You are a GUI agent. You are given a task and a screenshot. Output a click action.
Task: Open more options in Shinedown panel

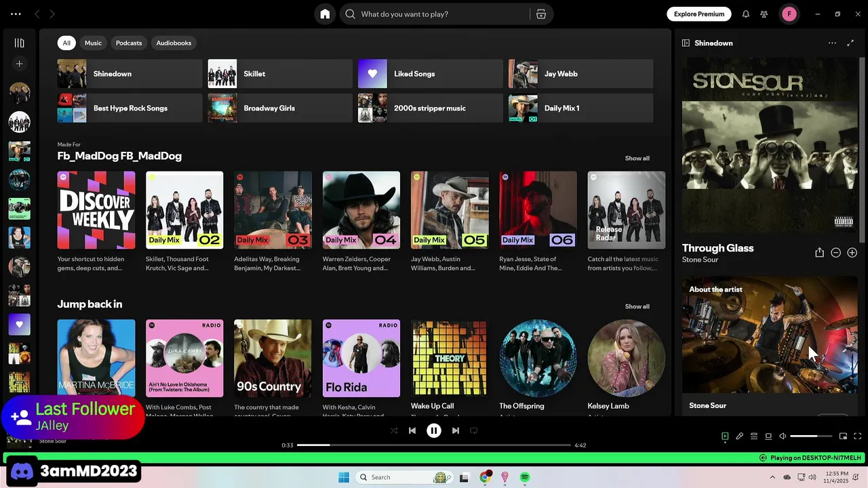point(832,43)
